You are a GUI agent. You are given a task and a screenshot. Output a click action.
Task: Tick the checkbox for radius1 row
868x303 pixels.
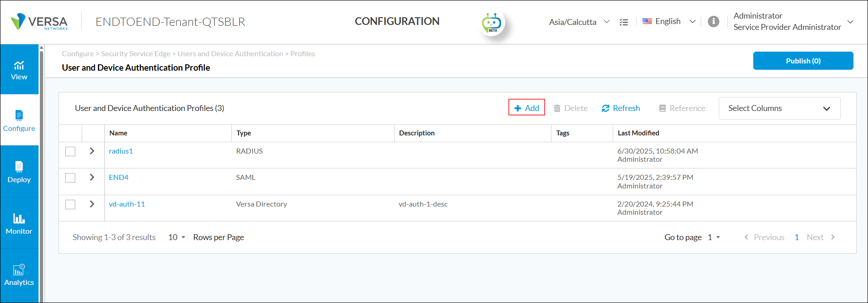[70, 151]
